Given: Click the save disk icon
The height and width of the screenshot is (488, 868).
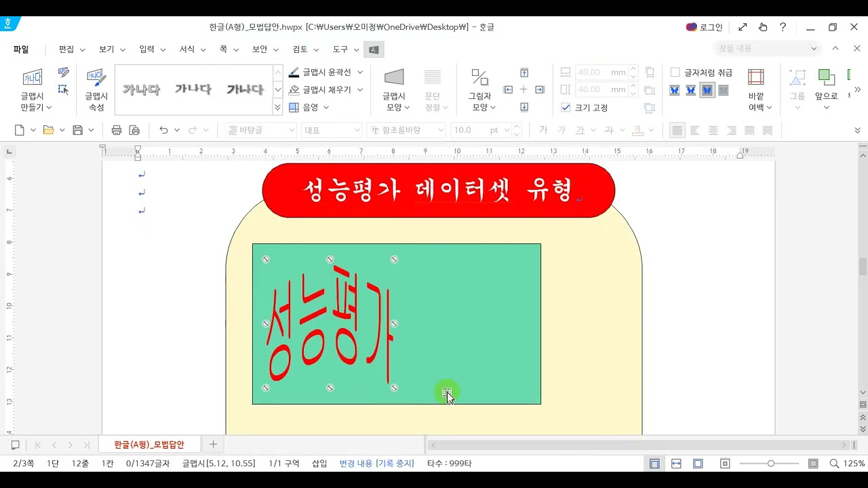Looking at the screenshot, I should [78, 130].
